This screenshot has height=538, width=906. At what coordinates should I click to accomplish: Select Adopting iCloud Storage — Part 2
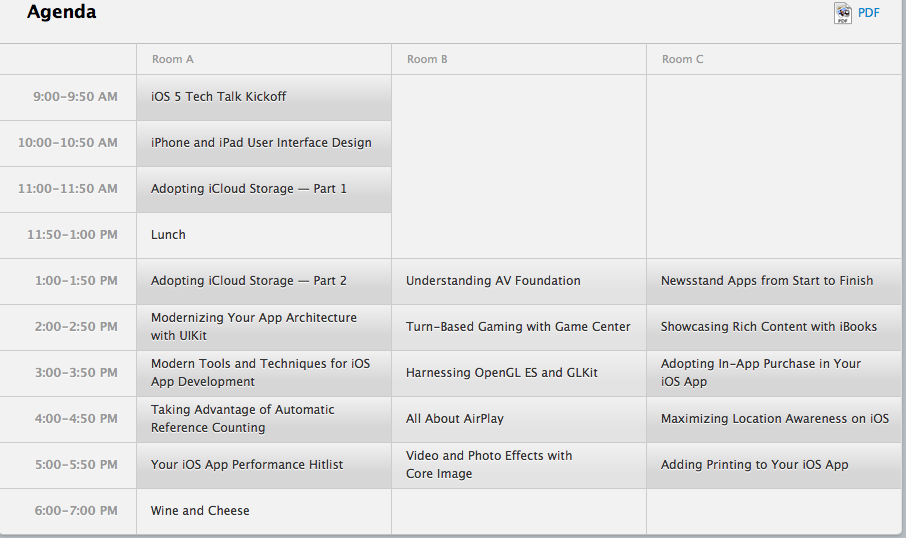pyautogui.click(x=264, y=281)
